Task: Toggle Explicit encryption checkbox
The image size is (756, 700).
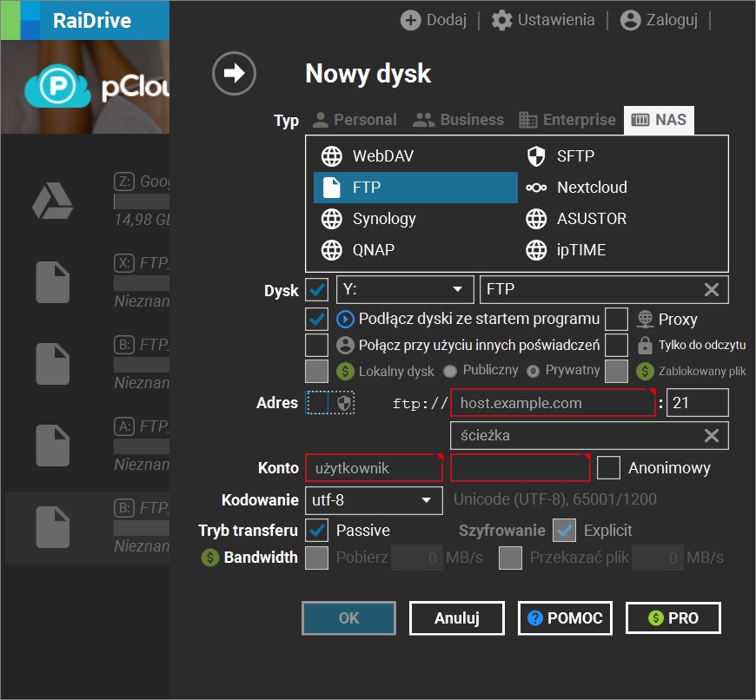Action: point(564,531)
